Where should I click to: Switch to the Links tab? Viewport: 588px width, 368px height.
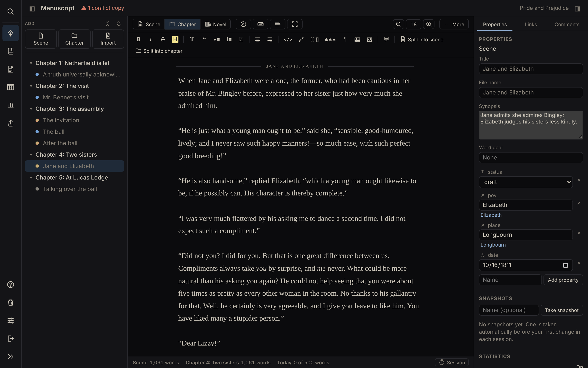point(531,25)
